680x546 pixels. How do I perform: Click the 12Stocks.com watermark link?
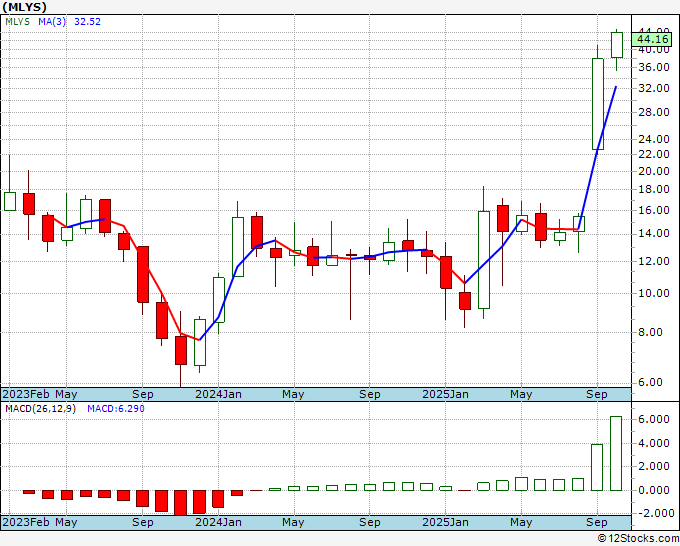638,538
